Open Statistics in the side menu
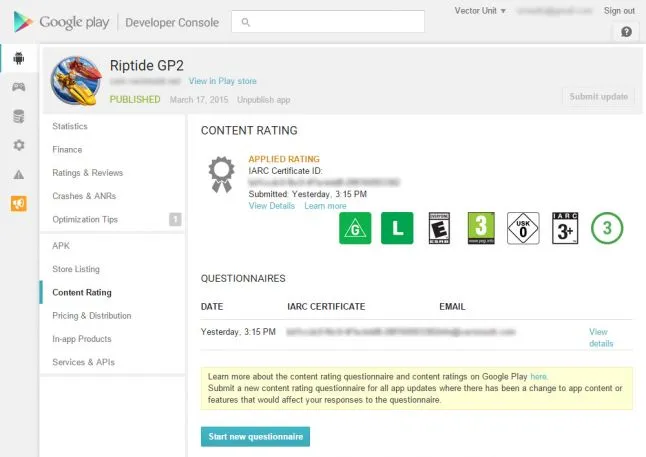The height and width of the screenshot is (457, 646). click(70, 126)
